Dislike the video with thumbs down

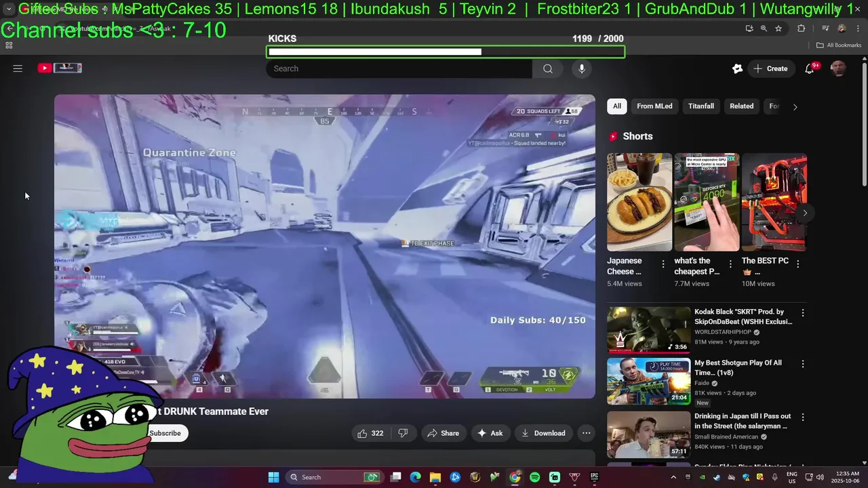[403, 433]
